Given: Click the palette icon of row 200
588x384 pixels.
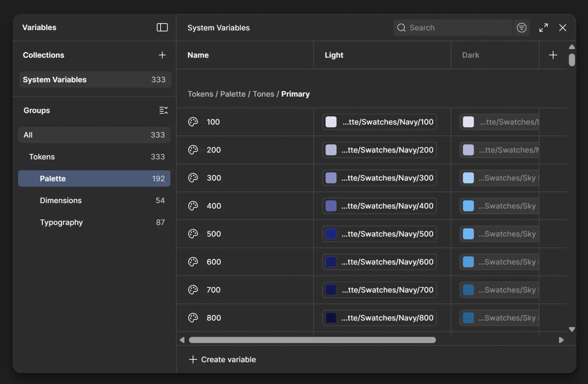Looking at the screenshot, I should coord(193,150).
